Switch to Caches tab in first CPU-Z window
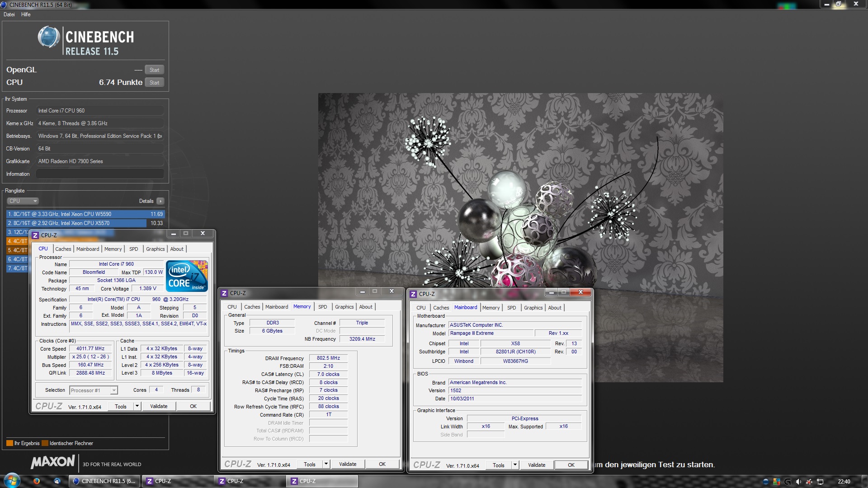The width and height of the screenshot is (868, 488). pos(63,249)
